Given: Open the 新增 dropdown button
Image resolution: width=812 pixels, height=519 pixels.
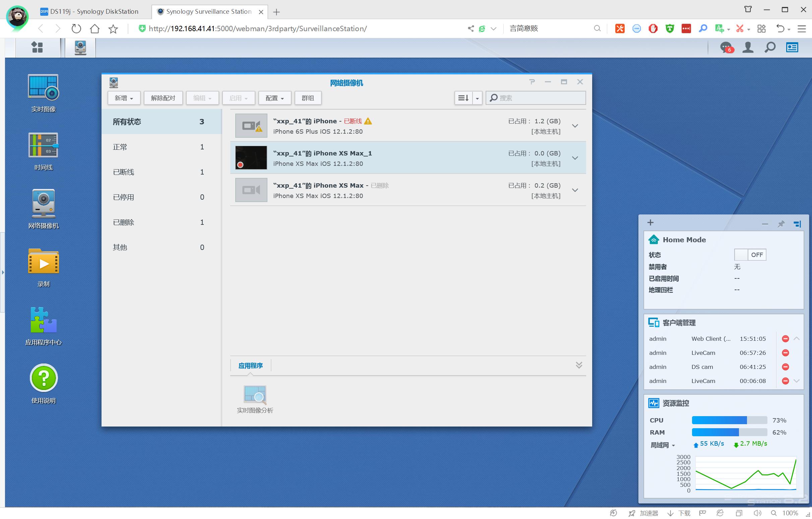Looking at the screenshot, I should point(124,98).
